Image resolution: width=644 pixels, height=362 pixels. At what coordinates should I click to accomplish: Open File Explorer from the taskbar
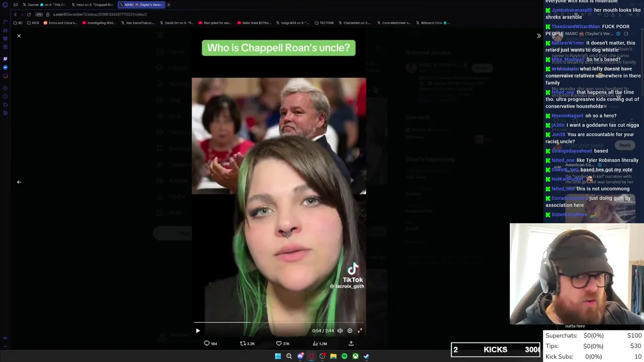pos(333,356)
